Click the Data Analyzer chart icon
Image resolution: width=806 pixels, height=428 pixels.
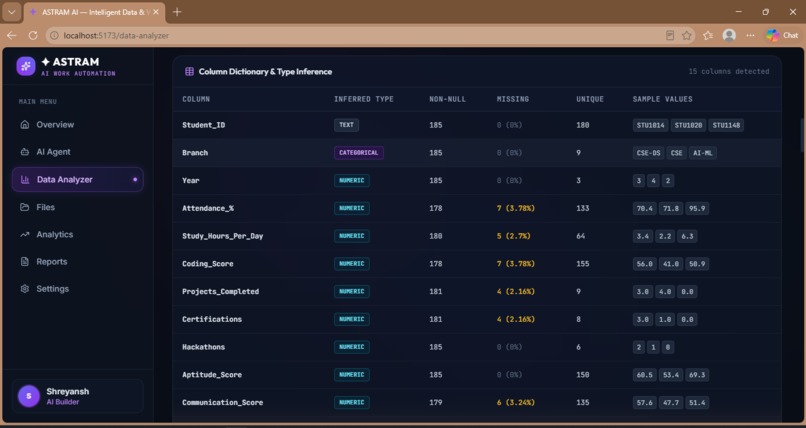tap(25, 180)
